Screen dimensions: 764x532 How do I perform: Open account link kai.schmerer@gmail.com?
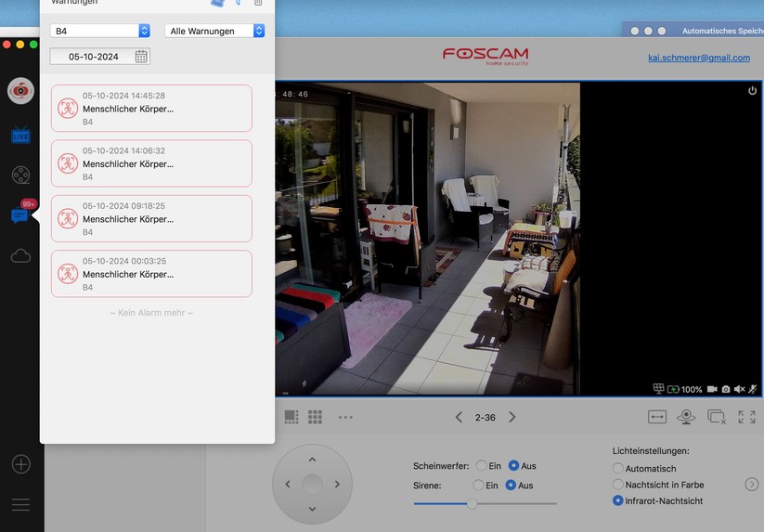(x=699, y=58)
